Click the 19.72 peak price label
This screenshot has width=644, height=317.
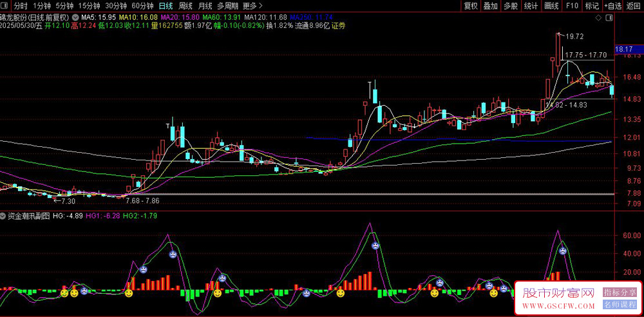[x=574, y=37]
